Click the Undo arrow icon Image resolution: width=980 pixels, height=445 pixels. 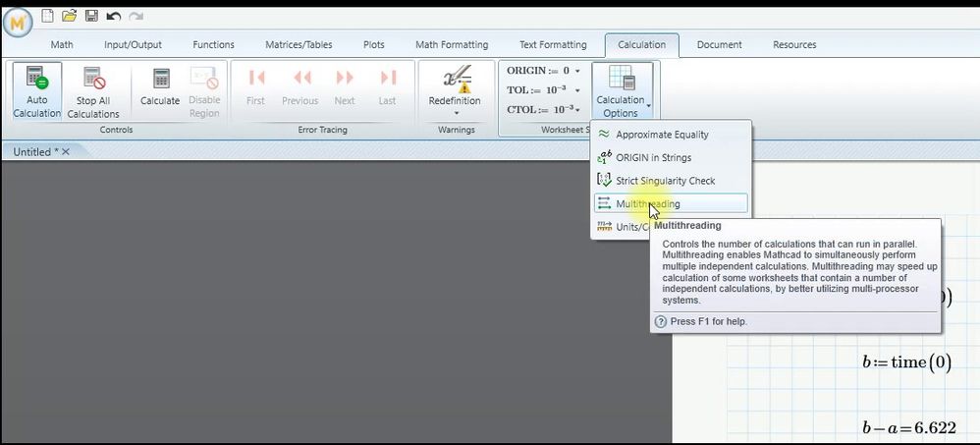(113, 17)
